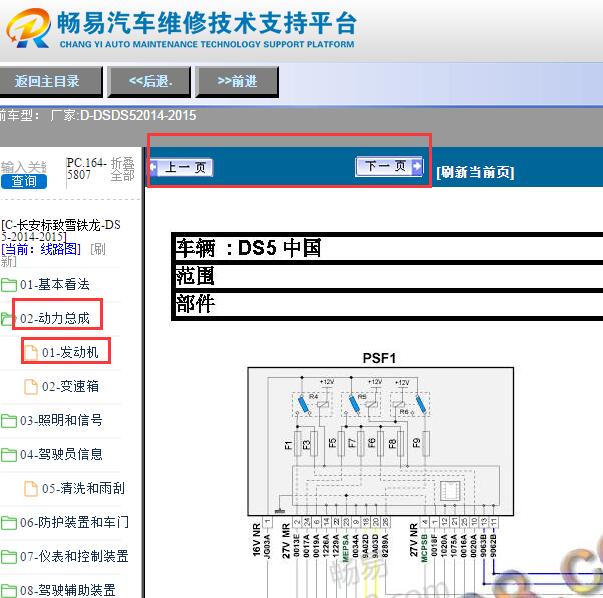Click folder icon beside 02-动力总成

point(7,319)
